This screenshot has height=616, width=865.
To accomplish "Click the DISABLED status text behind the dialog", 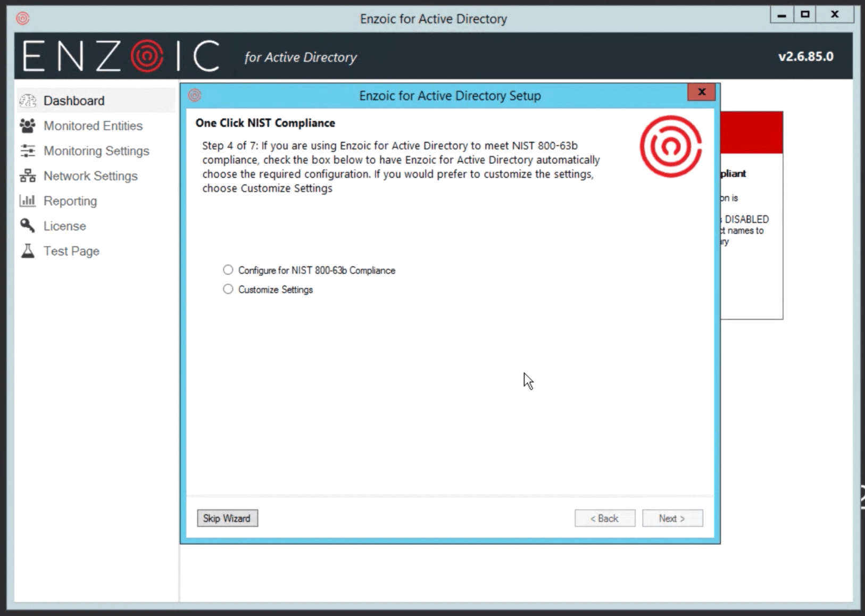I will 746,219.
